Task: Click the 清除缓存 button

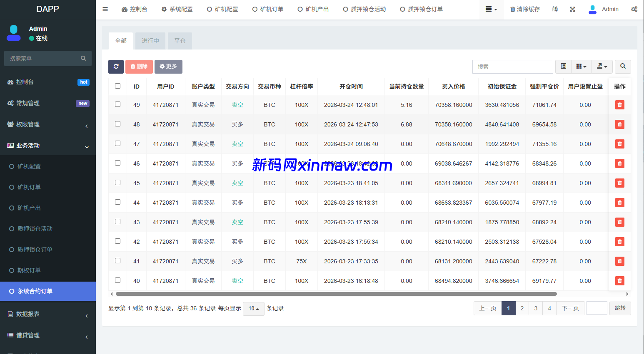Action: [525, 9]
